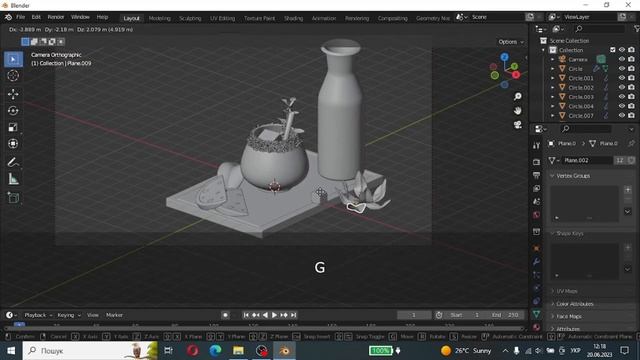Open the Physics properties tab
The width and height of the screenshot is (640, 360).
pos(536,288)
